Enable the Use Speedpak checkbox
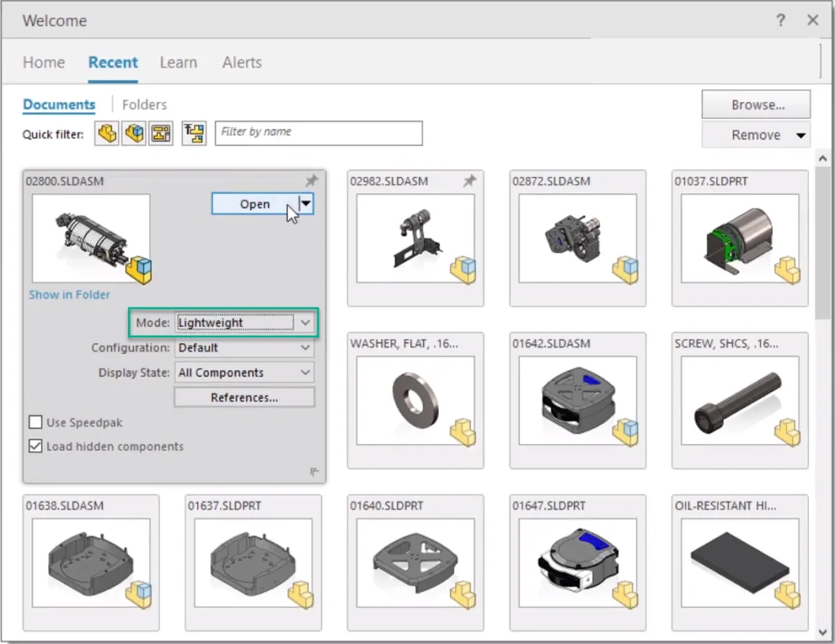Image resolution: width=835 pixels, height=644 pixels. 36,422
